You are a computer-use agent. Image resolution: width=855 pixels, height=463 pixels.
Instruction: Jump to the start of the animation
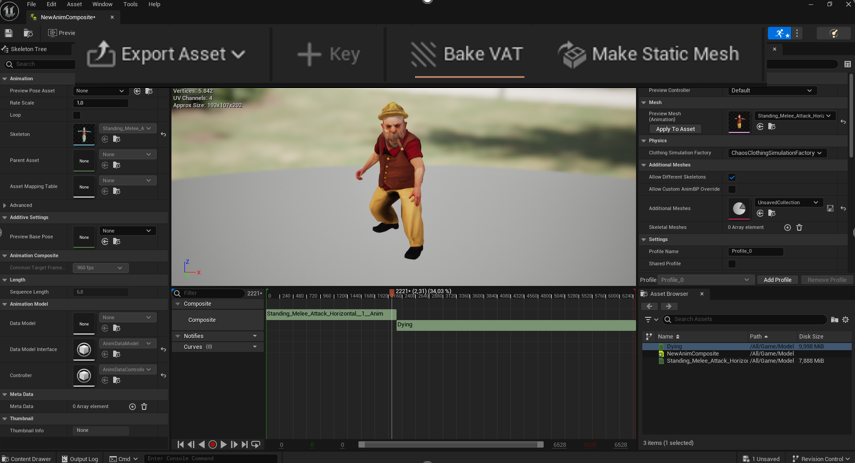[x=180, y=444]
